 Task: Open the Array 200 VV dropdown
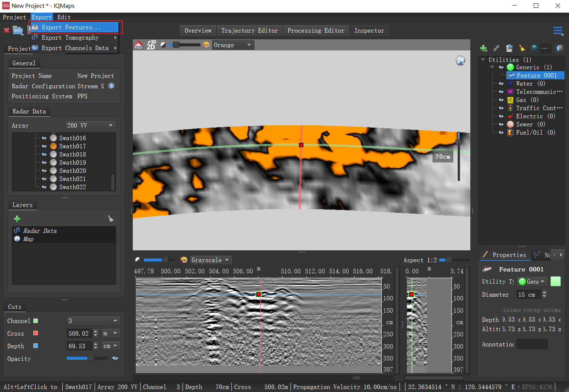[91, 125]
